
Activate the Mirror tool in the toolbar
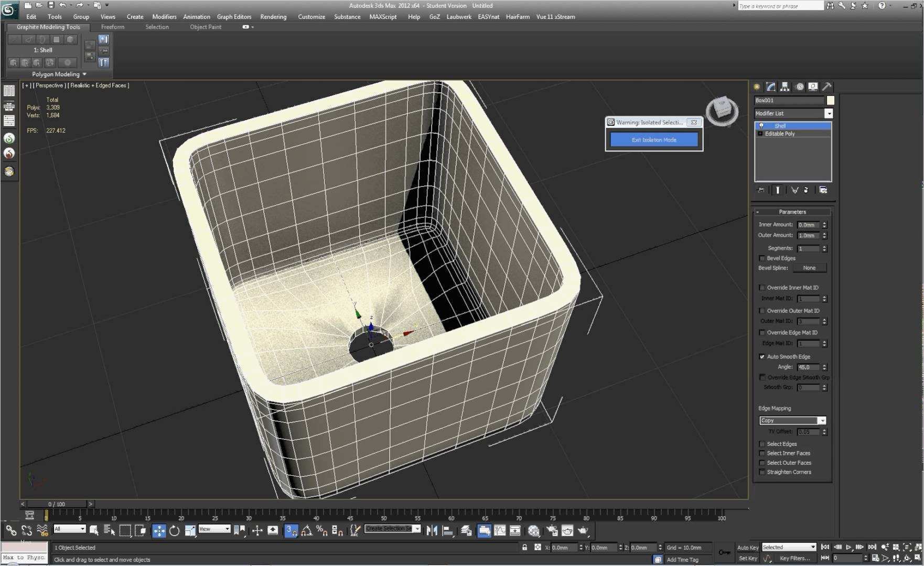(432, 530)
